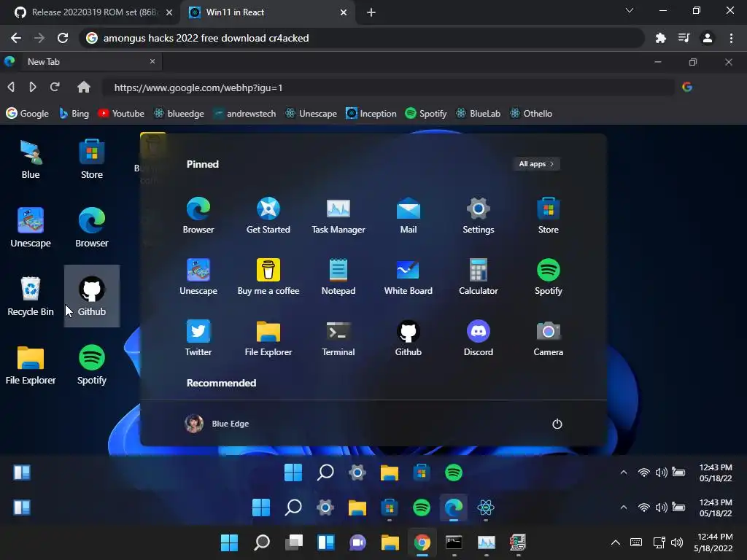Open the Youtube bookmark

pos(121,113)
